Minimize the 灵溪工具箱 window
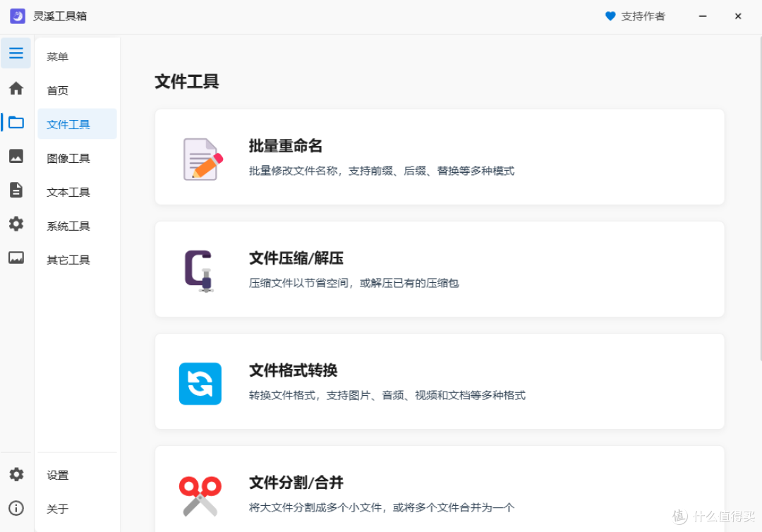Image resolution: width=762 pixels, height=532 pixels. pyautogui.click(x=703, y=16)
